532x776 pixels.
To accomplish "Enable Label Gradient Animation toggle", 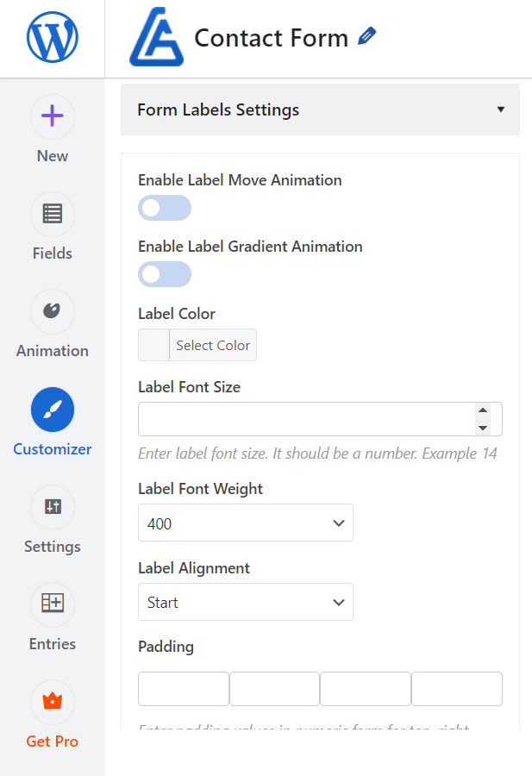I will coord(164,274).
